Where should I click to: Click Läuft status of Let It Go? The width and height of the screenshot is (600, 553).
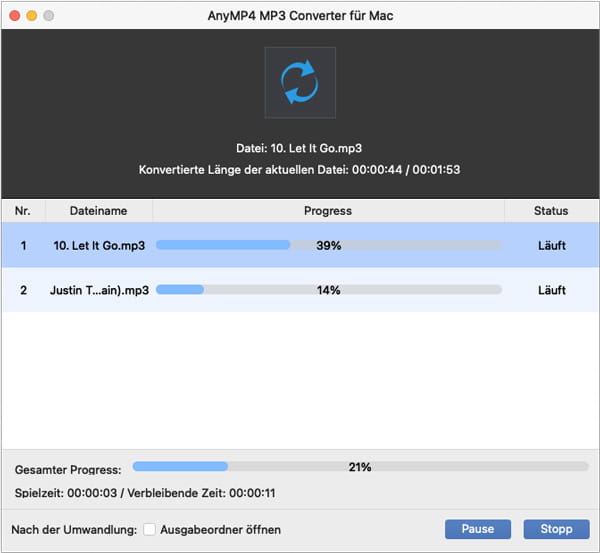552,245
